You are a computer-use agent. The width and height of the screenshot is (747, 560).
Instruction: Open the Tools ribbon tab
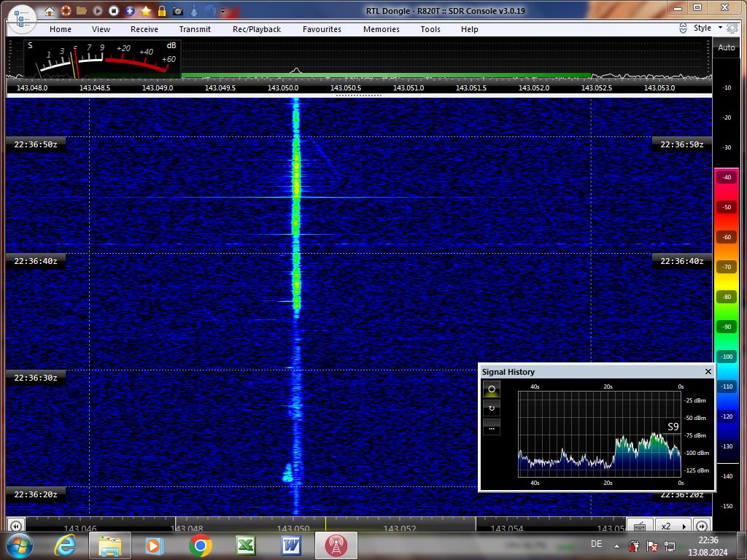coord(430,29)
